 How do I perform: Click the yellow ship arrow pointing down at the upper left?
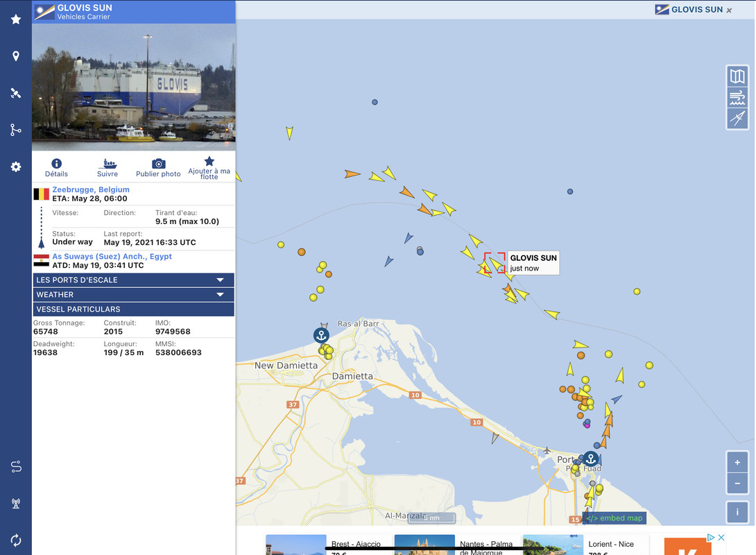(x=289, y=133)
